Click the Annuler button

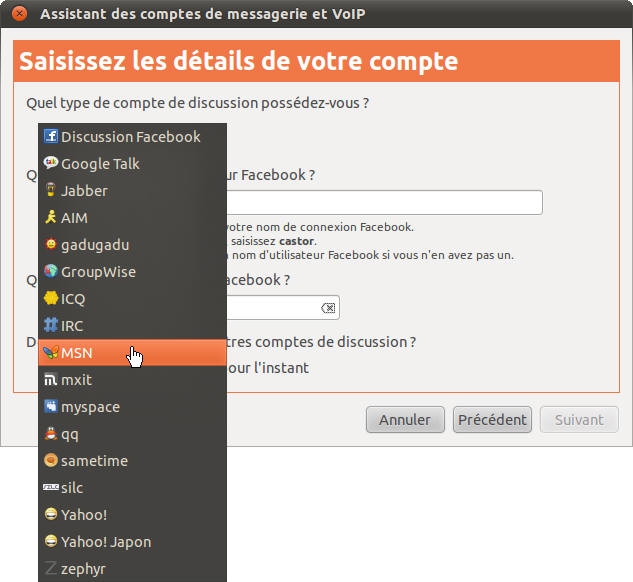(x=405, y=420)
